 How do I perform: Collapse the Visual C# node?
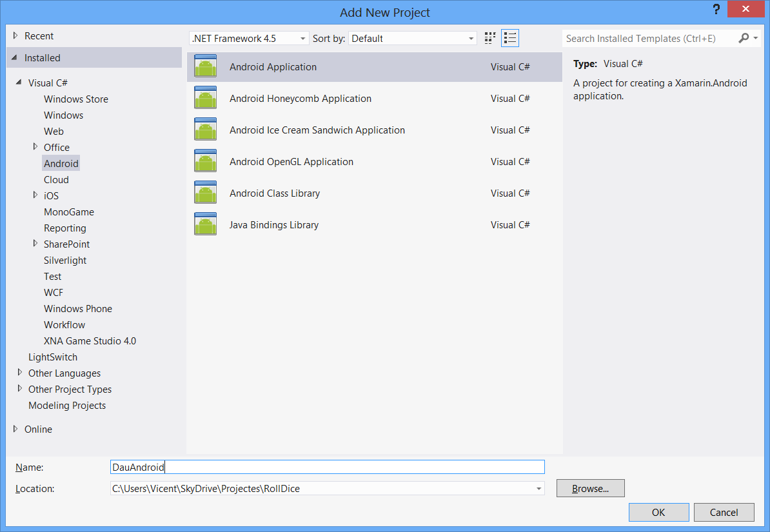(x=19, y=83)
